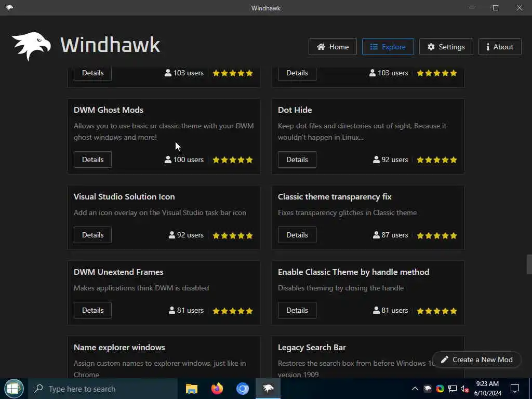Click the Dot Hide title
532x399 pixels.
(x=295, y=110)
